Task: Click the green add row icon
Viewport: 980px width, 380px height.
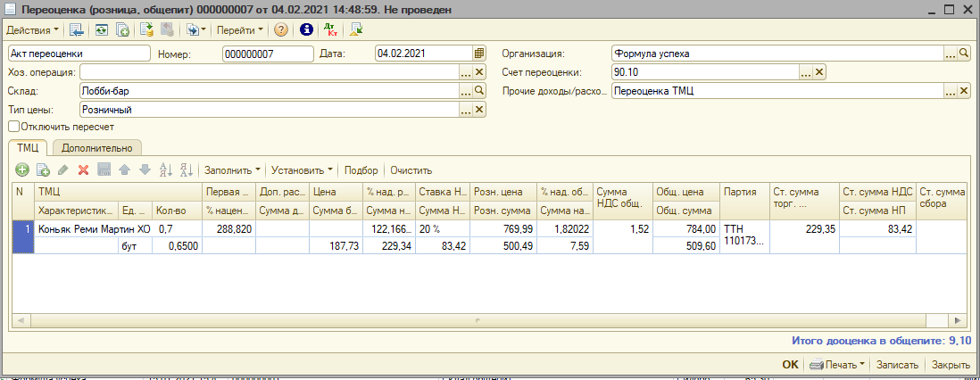Action: point(22,169)
